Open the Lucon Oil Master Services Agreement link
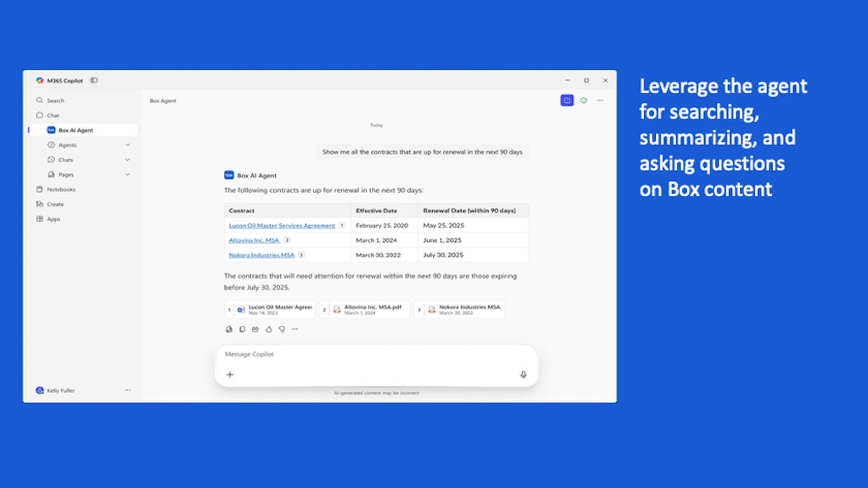This screenshot has width=868, height=488. pos(282,226)
